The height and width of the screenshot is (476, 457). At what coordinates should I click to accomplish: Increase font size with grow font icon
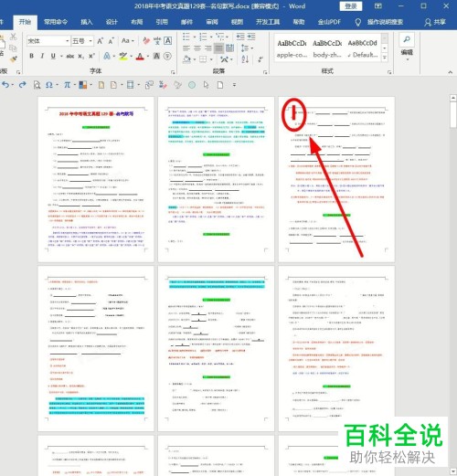(101, 41)
